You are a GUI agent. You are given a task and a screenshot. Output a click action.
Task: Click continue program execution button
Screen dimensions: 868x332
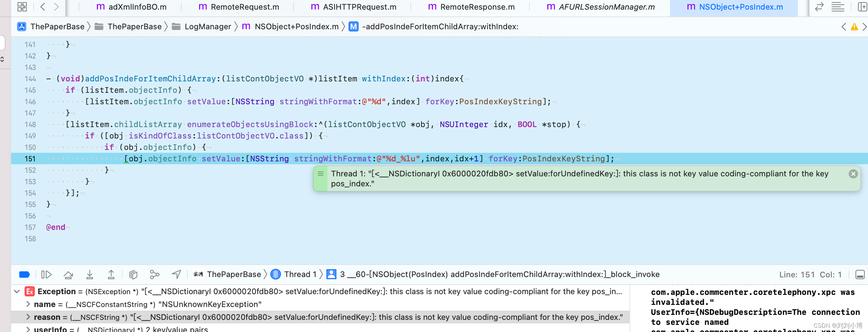46,275
